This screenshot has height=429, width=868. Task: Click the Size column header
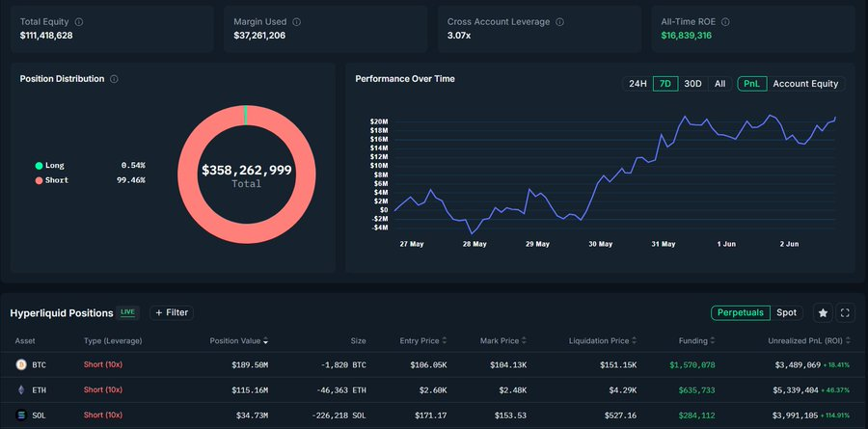point(358,341)
